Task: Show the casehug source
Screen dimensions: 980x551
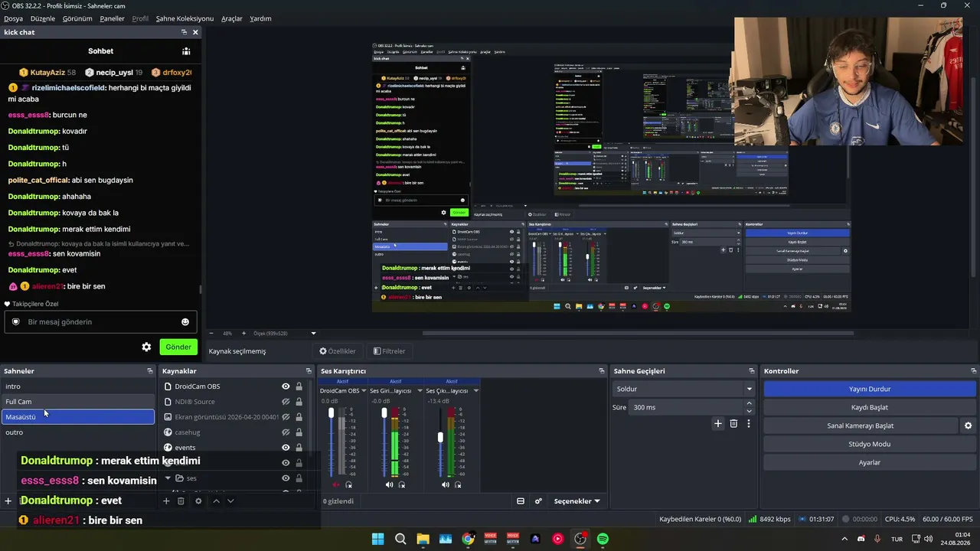Action: point(286,432)
